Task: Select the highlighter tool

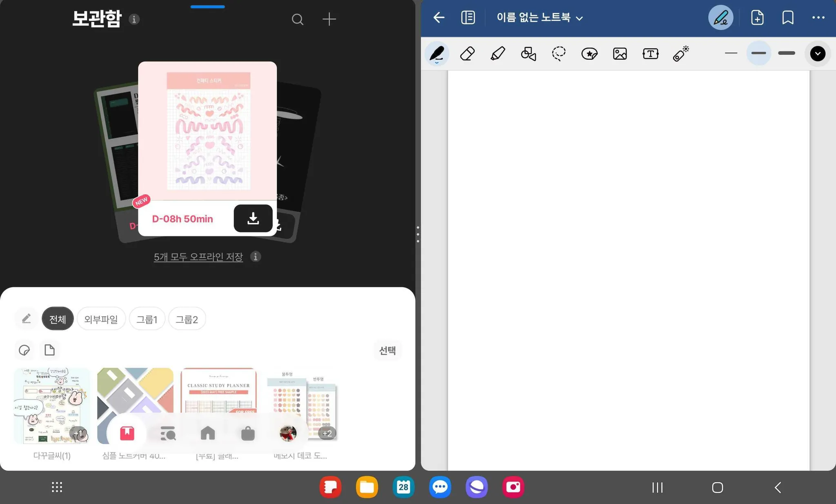Action: [x=498, y=53]
